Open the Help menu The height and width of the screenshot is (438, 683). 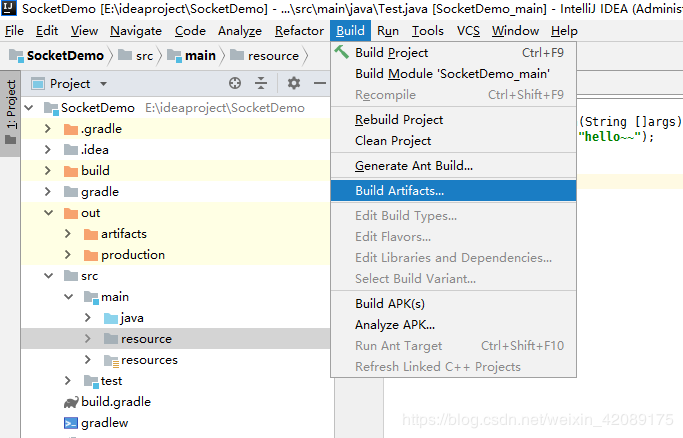click(565, 31)
